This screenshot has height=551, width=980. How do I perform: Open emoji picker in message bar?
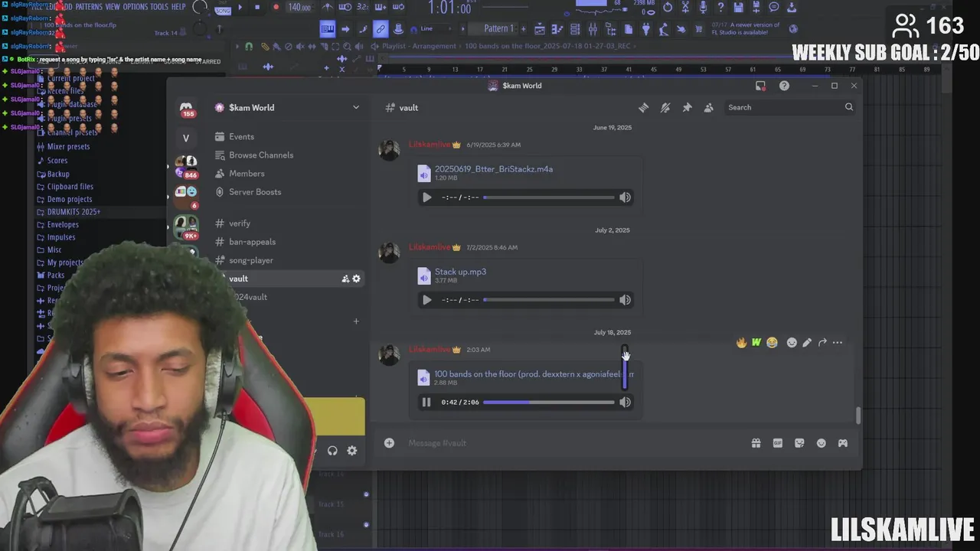tap(822, 443)
